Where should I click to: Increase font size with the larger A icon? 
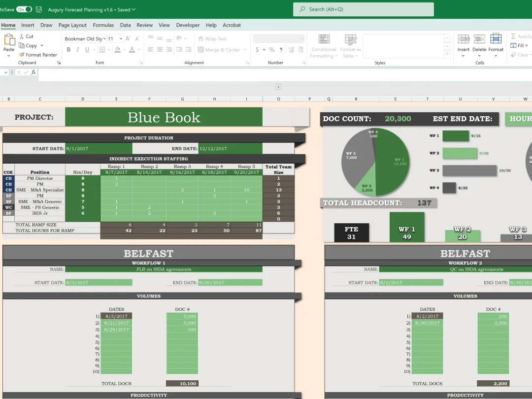[128, 39]
